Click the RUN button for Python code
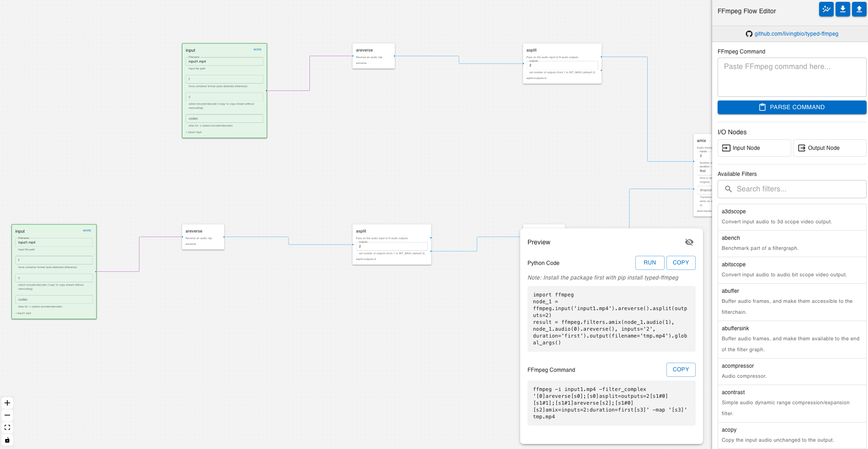Image resolution: width=868 pixels, height=449 pixels. click(650, 263)
